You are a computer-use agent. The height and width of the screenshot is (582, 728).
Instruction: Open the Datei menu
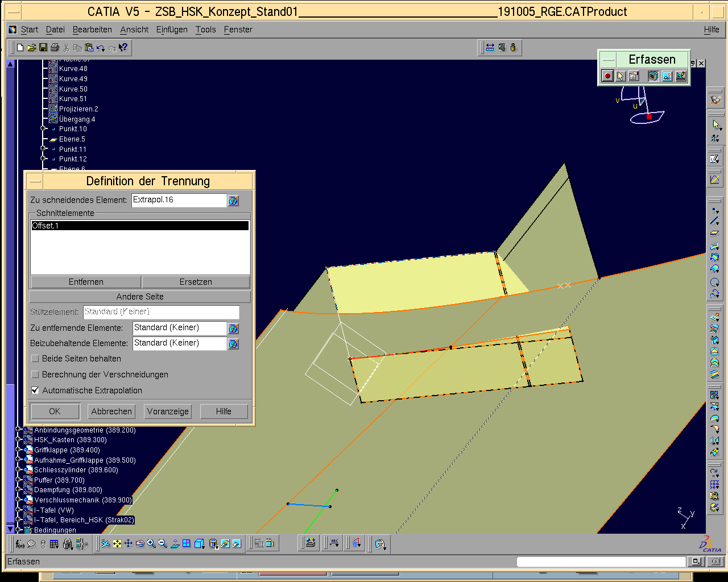55,30
